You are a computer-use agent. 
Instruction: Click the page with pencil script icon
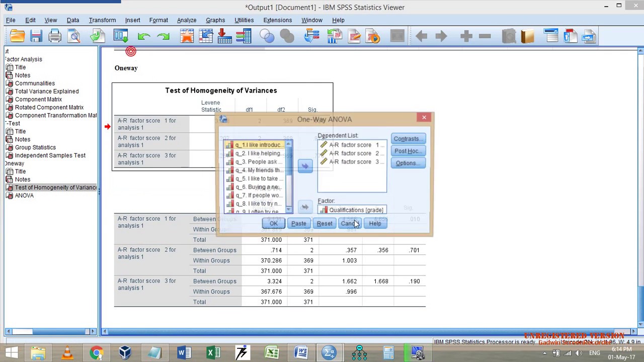click(x=354, y=36)
